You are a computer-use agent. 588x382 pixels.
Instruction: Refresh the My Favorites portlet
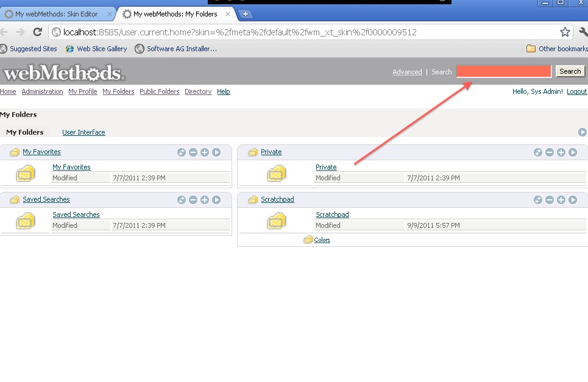(x=182, y=152)
